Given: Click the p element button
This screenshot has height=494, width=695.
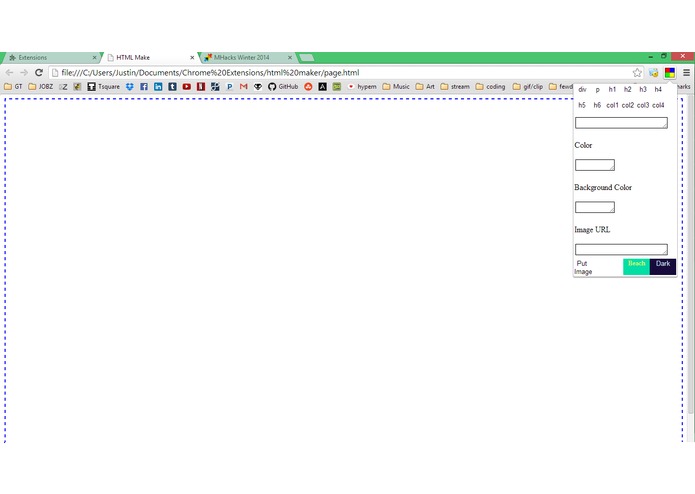Looking at the screenshot, I should point(597,89).
